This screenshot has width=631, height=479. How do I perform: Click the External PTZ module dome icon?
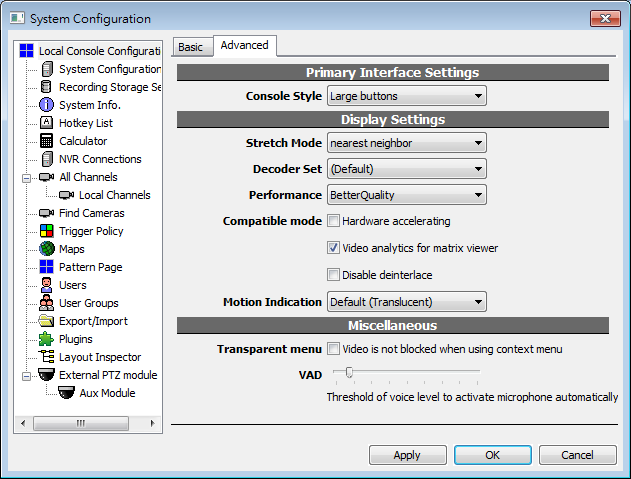46,374
